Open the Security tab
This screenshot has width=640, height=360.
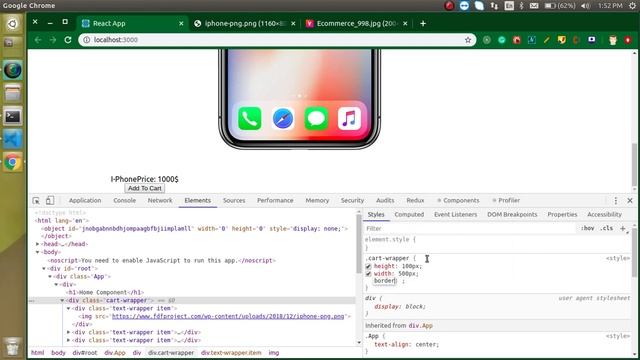click(352, 200)
